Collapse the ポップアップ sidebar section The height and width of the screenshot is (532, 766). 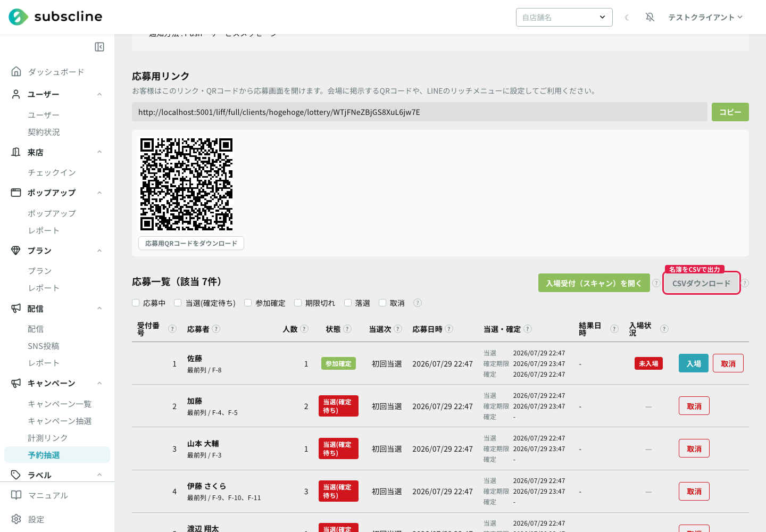click(99, 193)
